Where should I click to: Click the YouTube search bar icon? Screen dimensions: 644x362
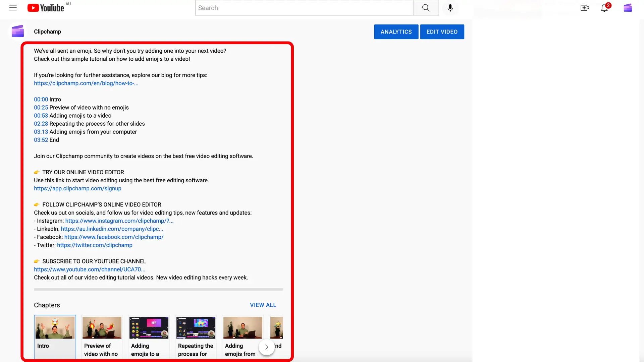click(x=426, y=7)
